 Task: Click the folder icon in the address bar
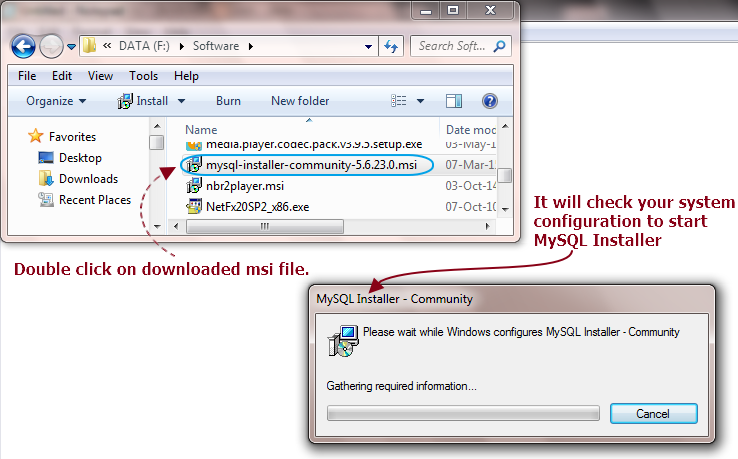pyautogui.click(x=89, y=46)
